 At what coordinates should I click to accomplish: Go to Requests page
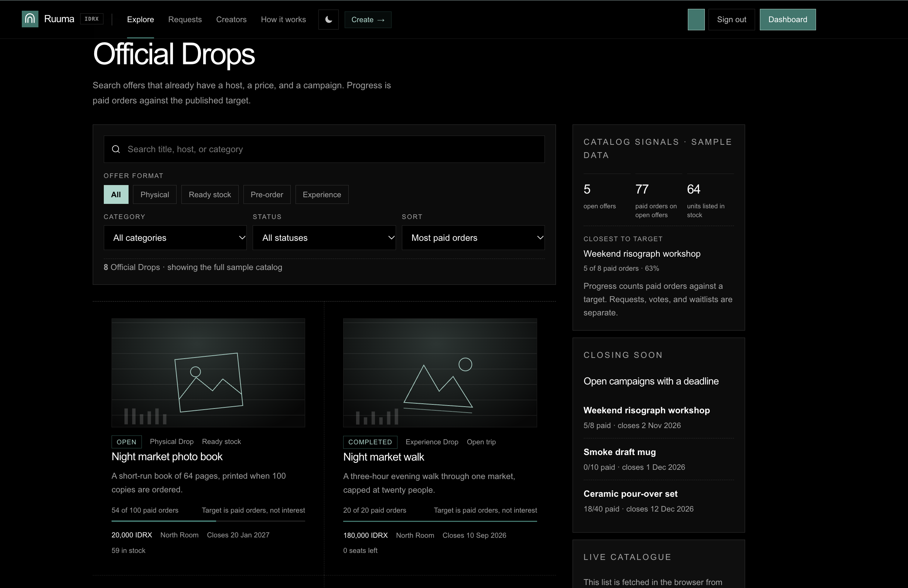(185, 20)
